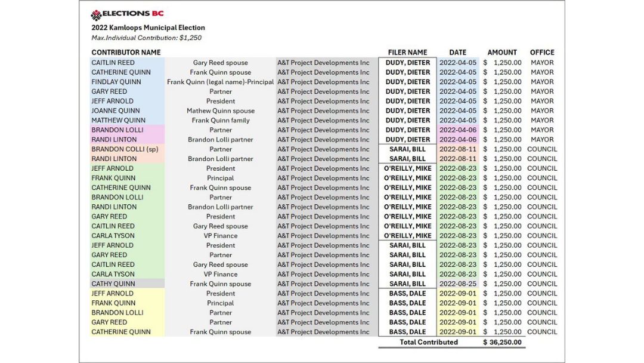Select CATHERINE QUINN in the DUDY, DIETER row
Image resolution: width=644 pixels, height=363 pixels.
tap(120, 72)
